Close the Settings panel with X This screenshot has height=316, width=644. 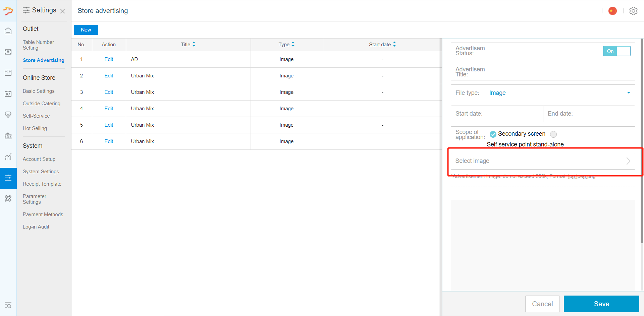click(62, 11)
